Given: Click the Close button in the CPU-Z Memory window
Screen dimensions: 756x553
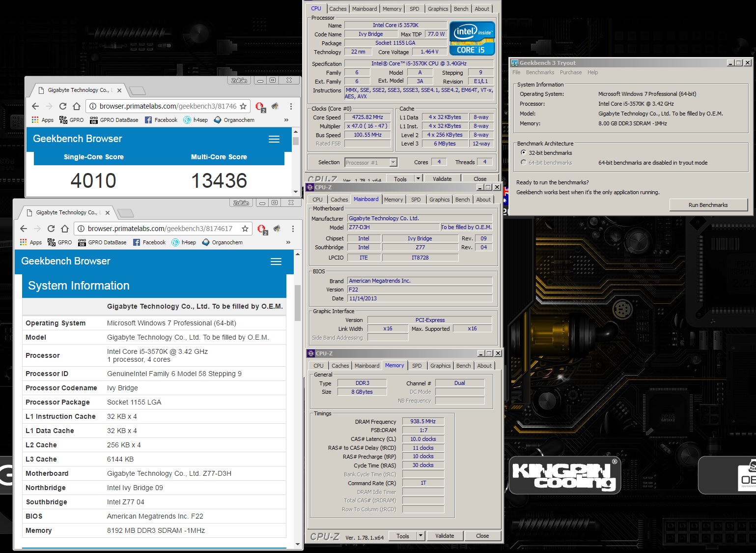Looking at the screenshot, I should click(x=482, y=536).
